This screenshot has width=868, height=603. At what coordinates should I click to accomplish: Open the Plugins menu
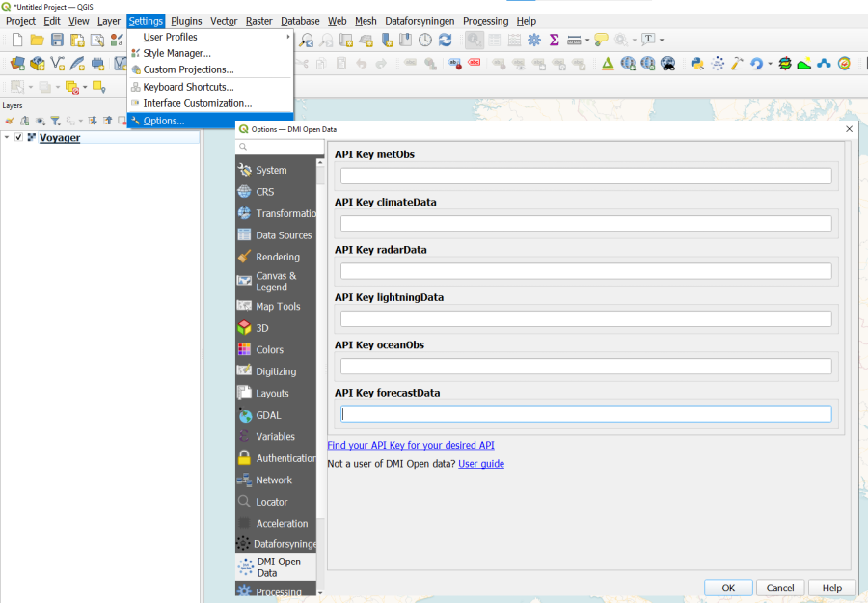(186, 21)
